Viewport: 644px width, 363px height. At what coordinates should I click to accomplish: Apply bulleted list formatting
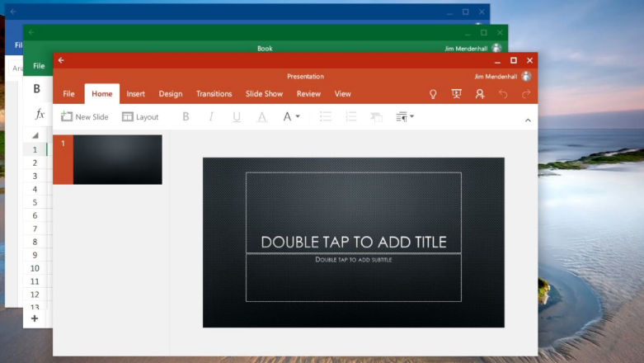pyautogui.click(x=326, y=117)
